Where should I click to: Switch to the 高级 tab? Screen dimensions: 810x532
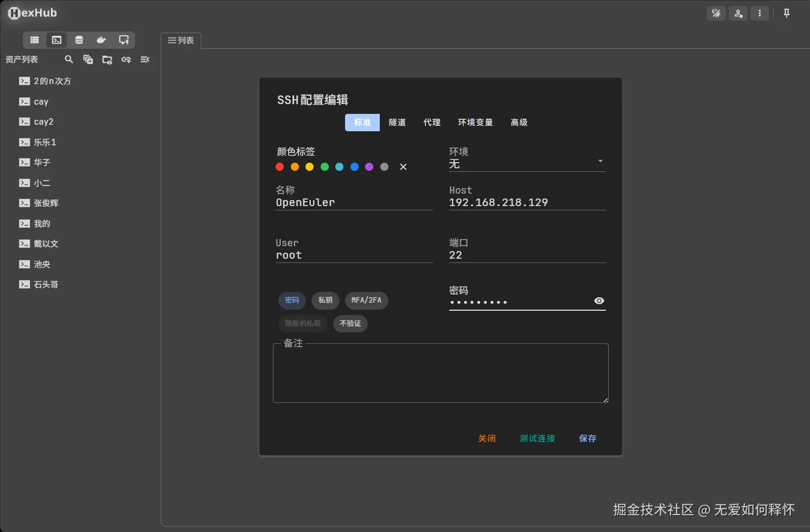pos(519,123)
